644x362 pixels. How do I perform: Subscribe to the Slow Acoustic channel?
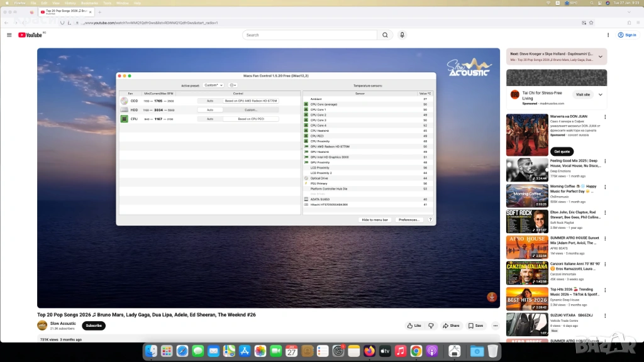[94, 326]
